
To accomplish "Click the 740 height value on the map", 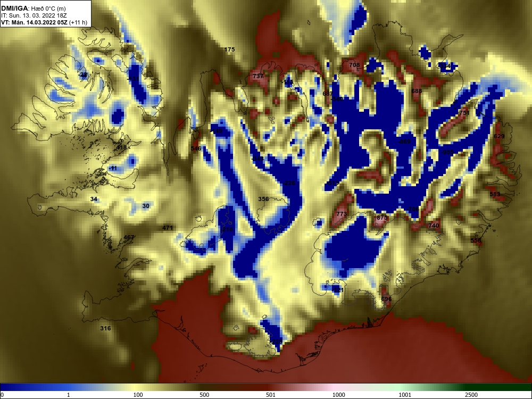I will coord(434,226).
